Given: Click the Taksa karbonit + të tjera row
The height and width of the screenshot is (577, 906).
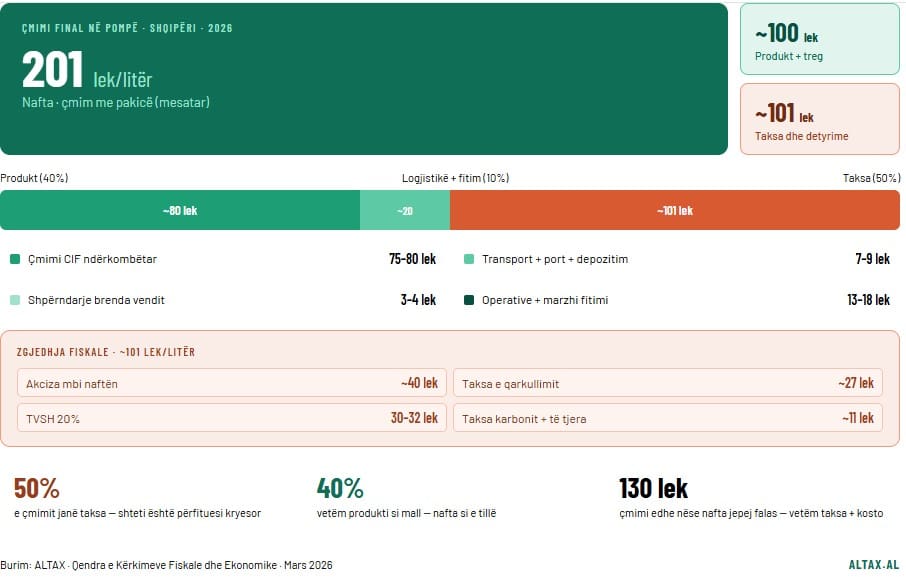Looking at the screenshot, I should [668, 418].
